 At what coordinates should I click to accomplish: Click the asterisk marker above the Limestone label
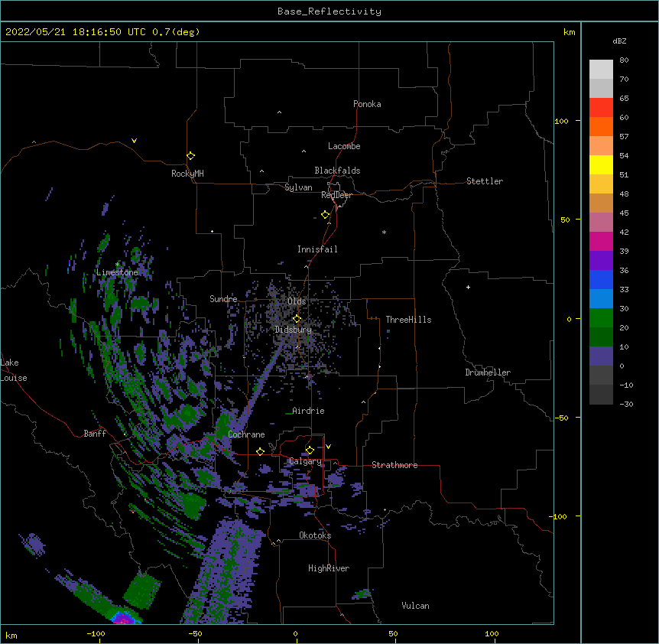[118, 264]
